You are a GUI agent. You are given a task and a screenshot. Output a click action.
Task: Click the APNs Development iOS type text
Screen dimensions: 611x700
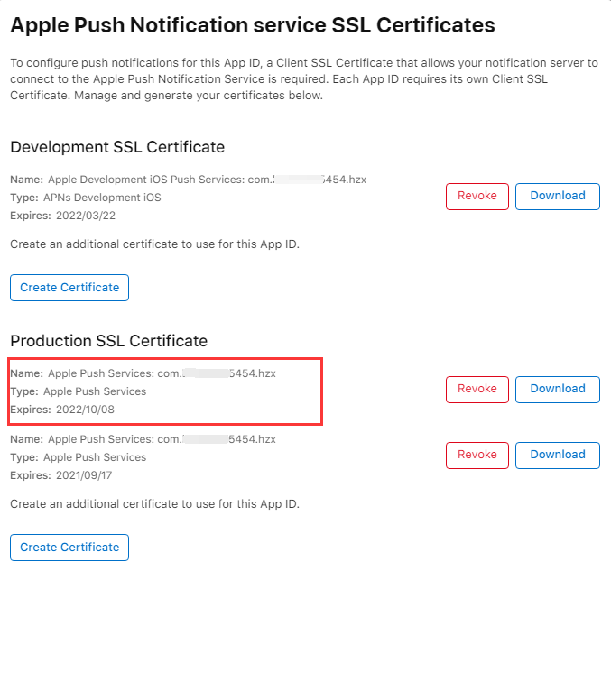102,198
